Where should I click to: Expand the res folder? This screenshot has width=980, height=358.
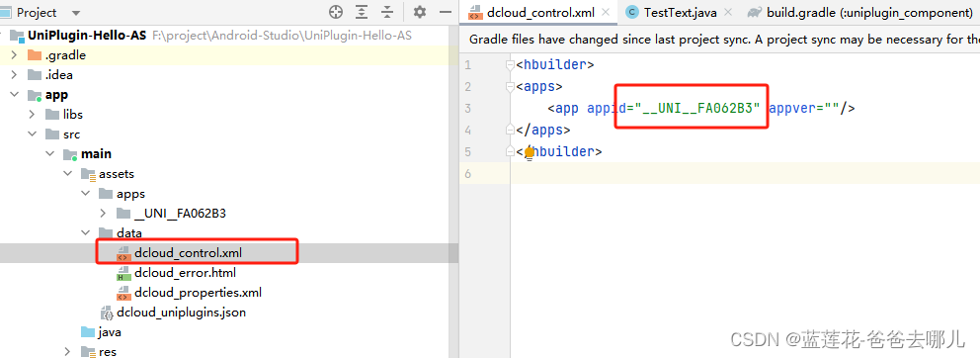coord(67,352)
